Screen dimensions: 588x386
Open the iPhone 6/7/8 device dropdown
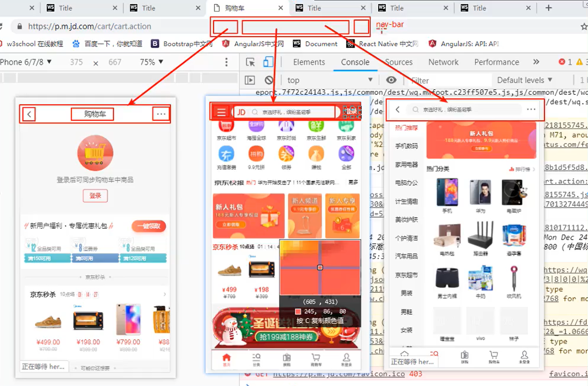coord(26,62)
